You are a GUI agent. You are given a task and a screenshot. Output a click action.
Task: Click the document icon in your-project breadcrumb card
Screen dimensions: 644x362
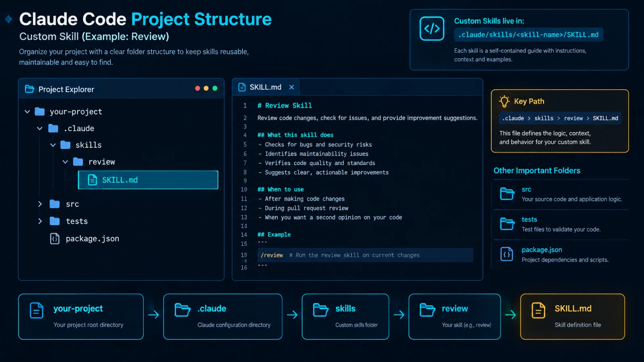tap(36, 310)
